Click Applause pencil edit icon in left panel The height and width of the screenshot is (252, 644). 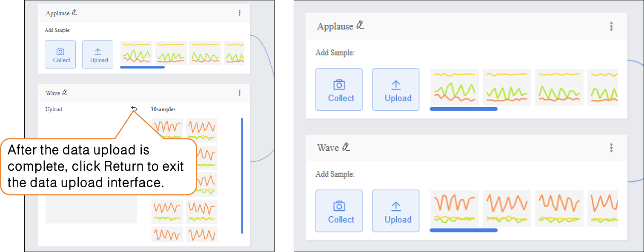pyautogui.click(x=74, y=13)
